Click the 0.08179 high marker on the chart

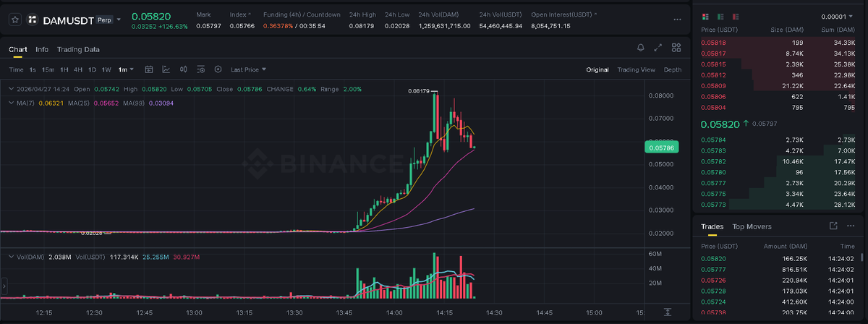(419, 91)
